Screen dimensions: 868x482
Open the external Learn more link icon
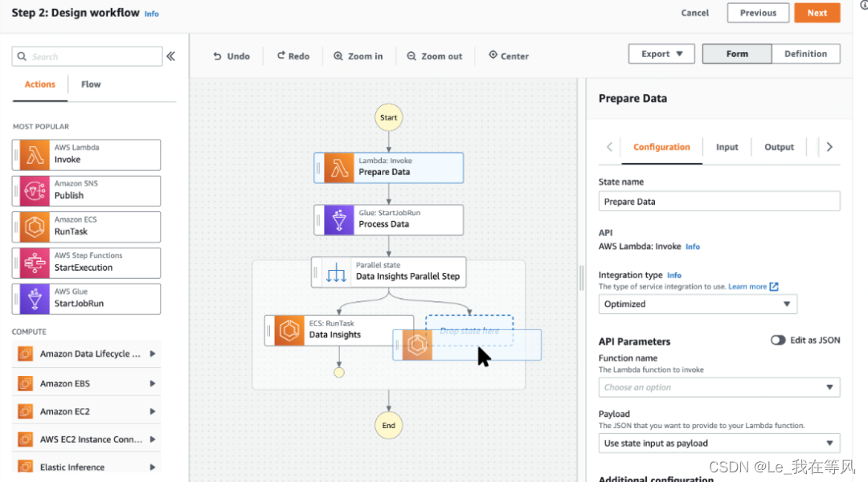(x=774, y=287)
